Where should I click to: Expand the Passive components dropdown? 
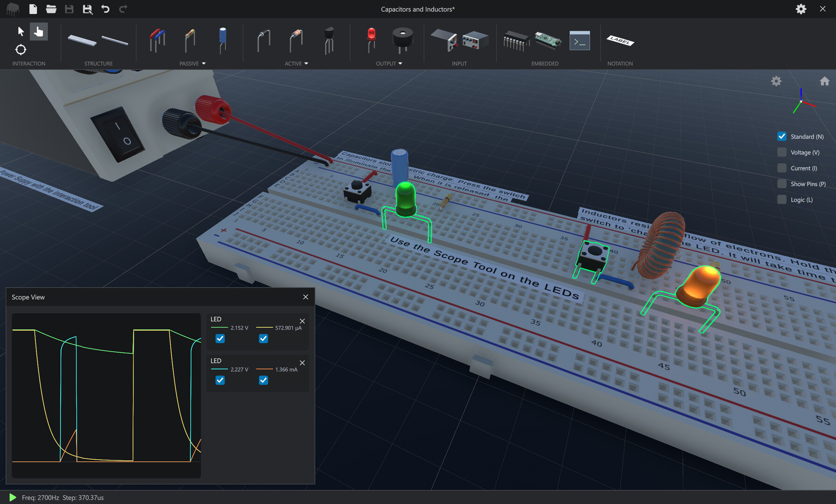204,63
